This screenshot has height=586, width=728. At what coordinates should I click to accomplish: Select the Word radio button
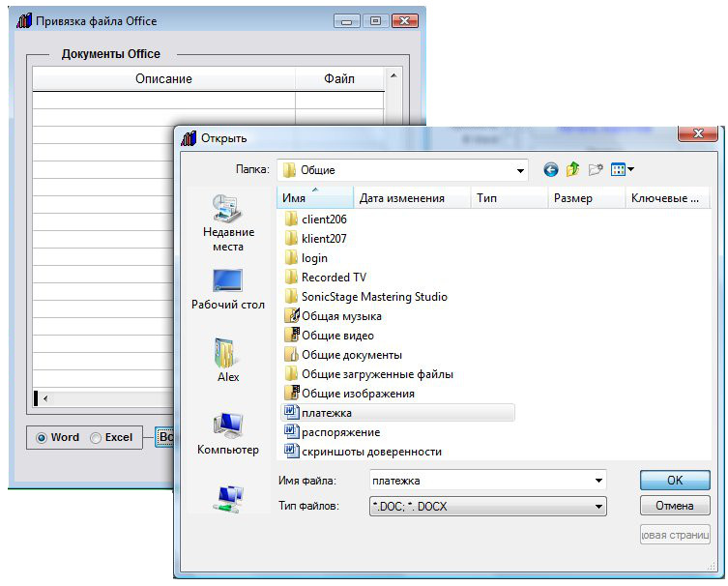42,437
